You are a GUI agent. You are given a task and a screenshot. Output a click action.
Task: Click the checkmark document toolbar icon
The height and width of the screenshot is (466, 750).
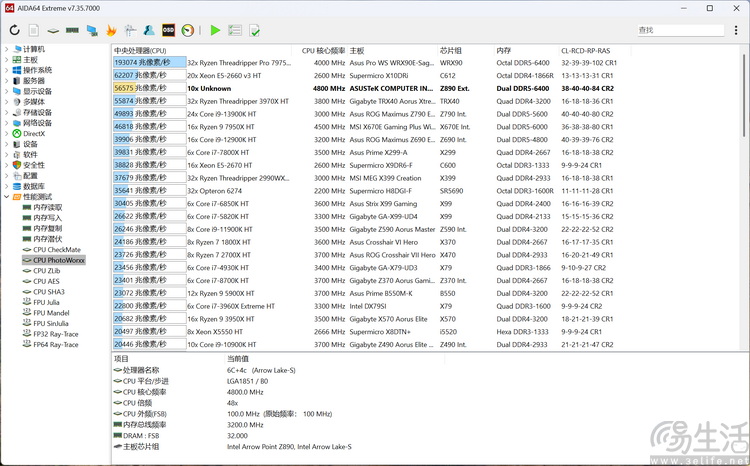coord(254,30)
